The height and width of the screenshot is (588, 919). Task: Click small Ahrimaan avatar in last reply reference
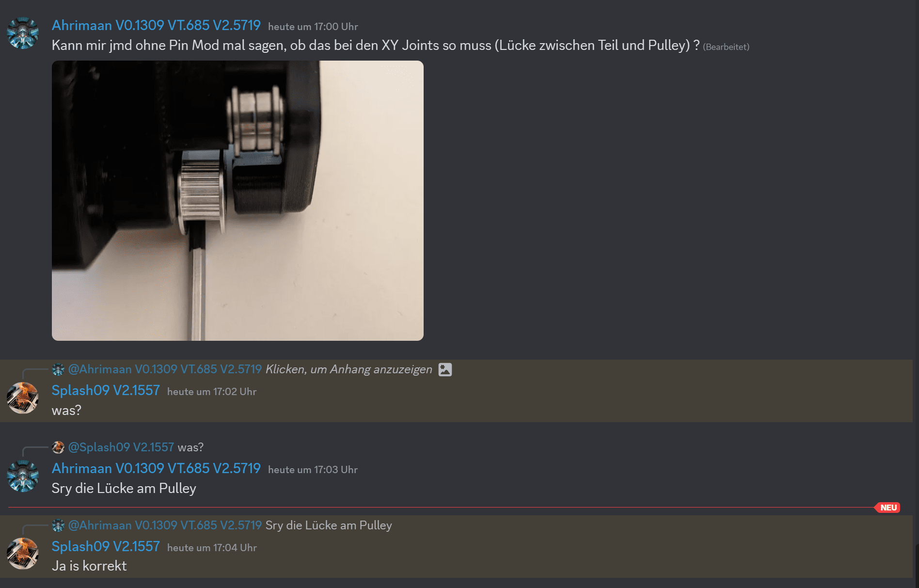coord(58,525)
